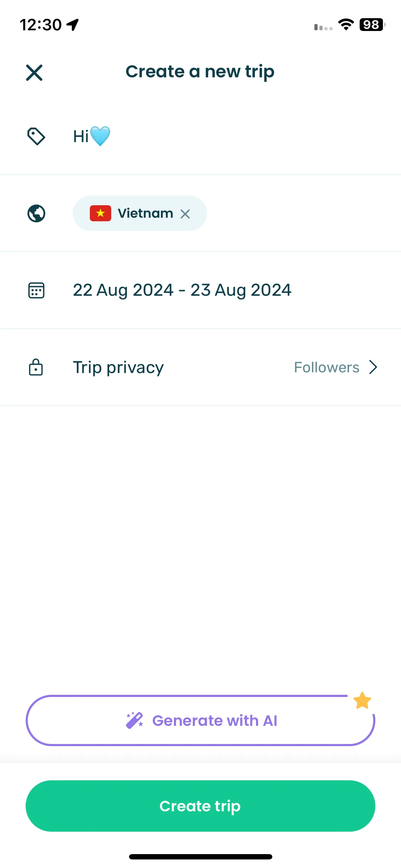The height and width of the screenshot is (868, 401).
Task: Tap the calendar dates icon
Action: click(36, 290)
